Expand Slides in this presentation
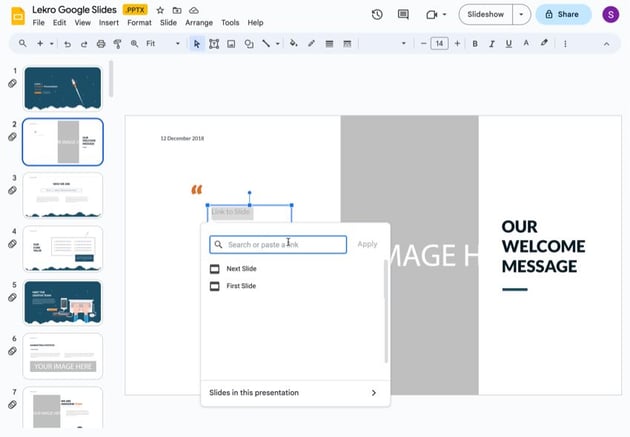Screen dimensions: 630x437 (x=295, y=393)
